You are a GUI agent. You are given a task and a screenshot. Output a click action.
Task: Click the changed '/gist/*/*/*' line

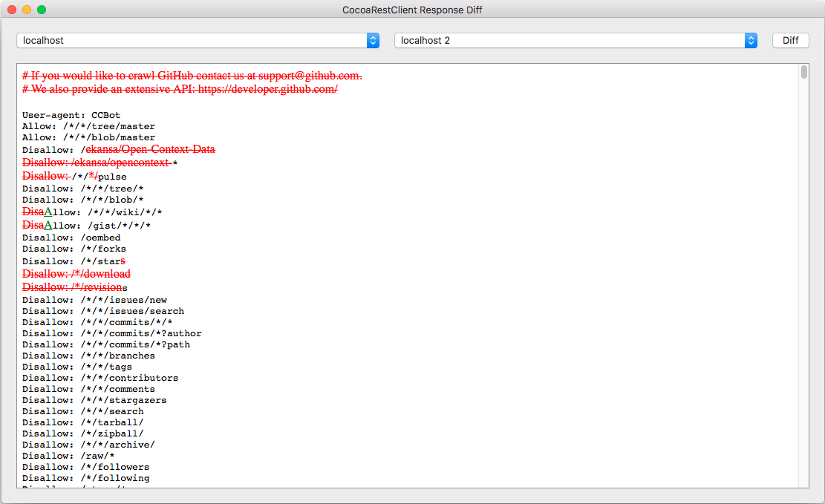coord(86,225)
